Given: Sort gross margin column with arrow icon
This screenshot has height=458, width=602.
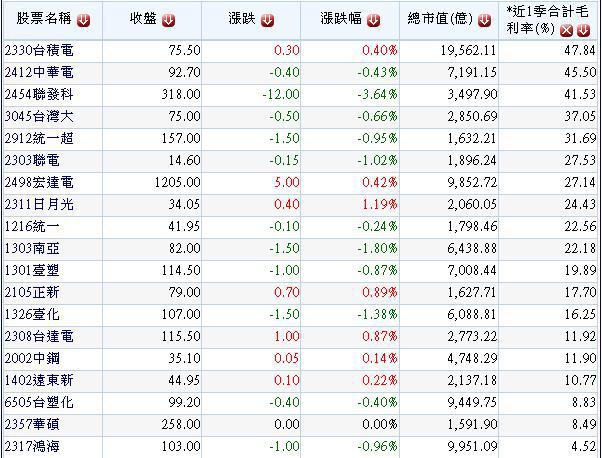Looking at the screenshot, I should 583,30.
